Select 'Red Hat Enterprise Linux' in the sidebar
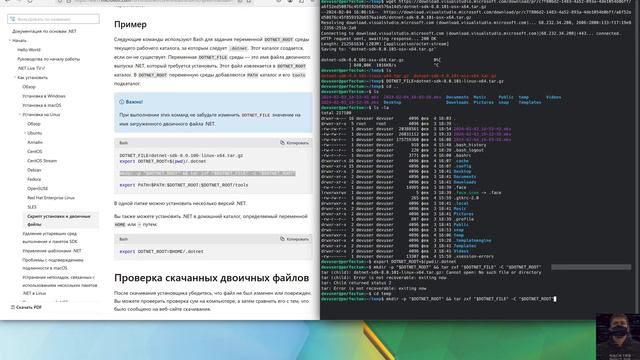Image resolution: width=640 pixels, height=360 pixels. [51, 198]
